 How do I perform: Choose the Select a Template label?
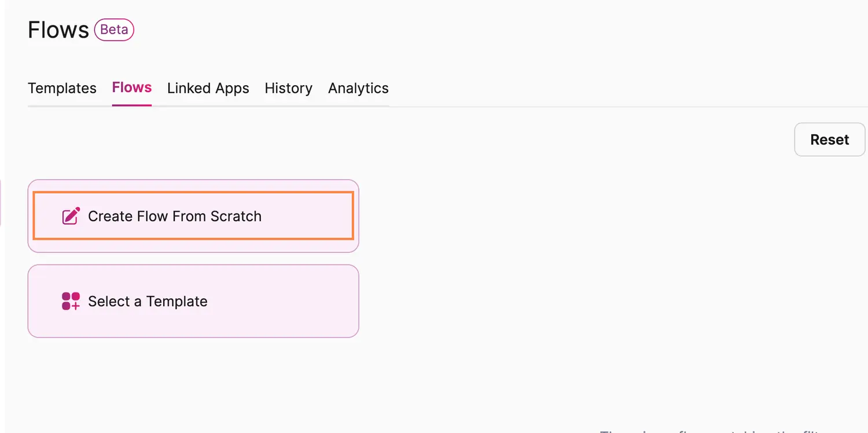[x=148, y=301]
